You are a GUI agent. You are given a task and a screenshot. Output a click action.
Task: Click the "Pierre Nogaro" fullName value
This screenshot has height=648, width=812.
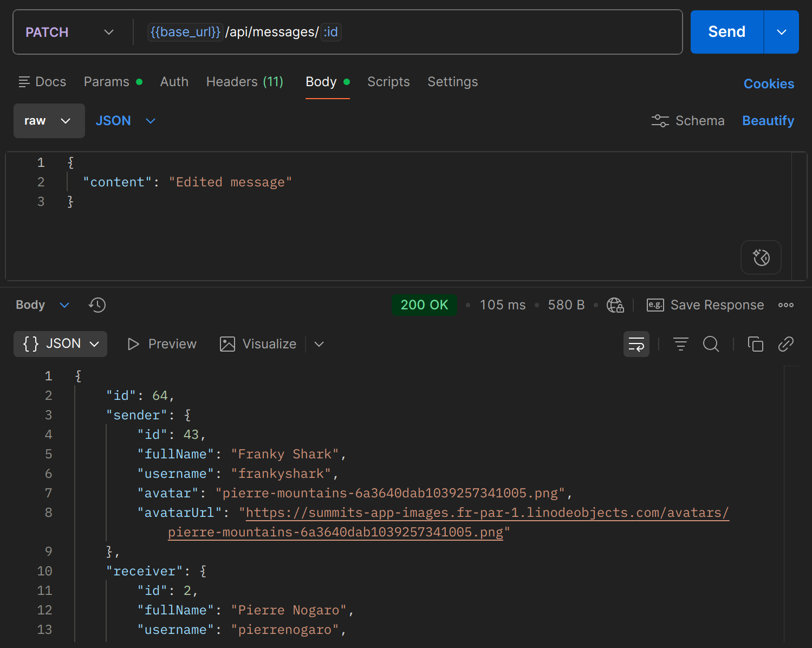(x=289, y=610)
